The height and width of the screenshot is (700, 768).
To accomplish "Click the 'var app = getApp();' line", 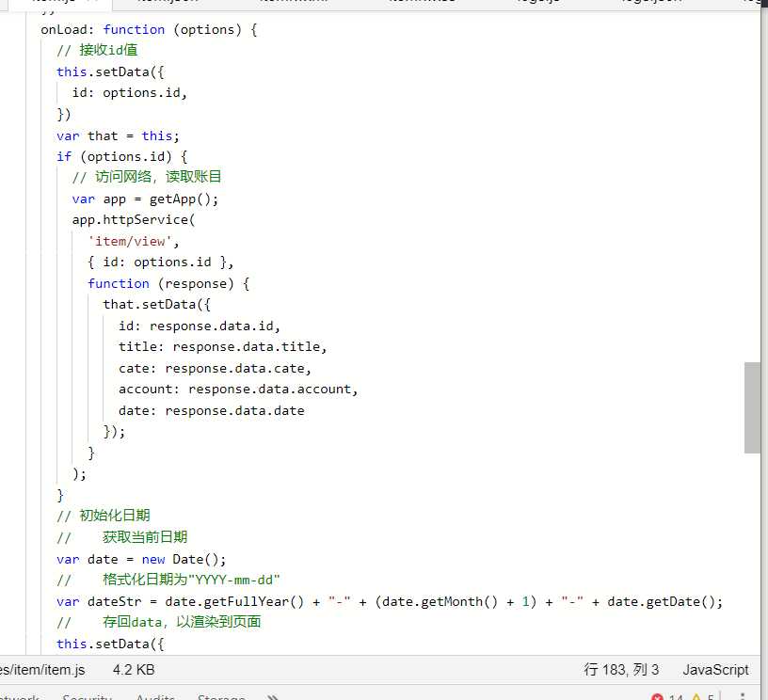I will [x=145, y=199].
